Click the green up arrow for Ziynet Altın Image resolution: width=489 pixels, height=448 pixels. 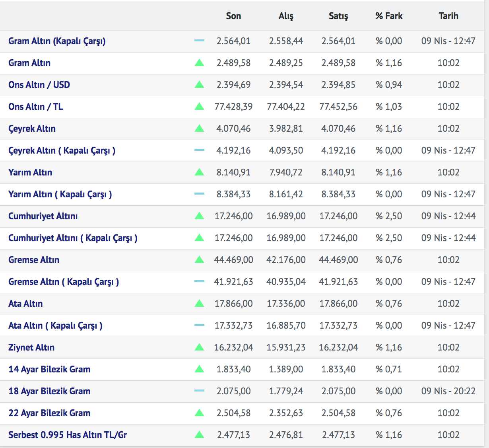(x=199, y=347)
